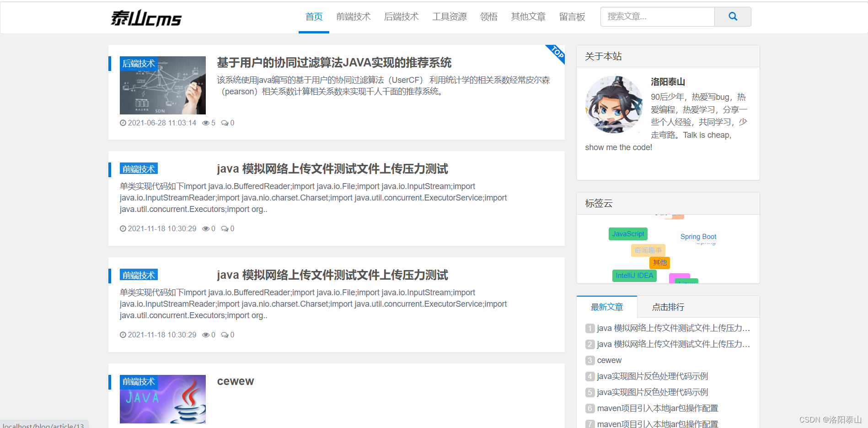Click the 后端技术 category badge on first article
Viewport: 868px width, 428px height.
tap(139, 64)
